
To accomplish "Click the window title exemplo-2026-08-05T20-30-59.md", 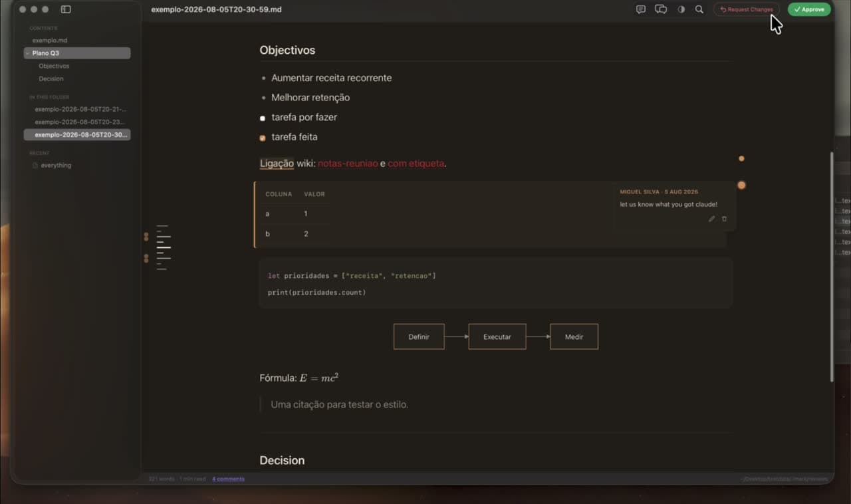I will (216, 9).
